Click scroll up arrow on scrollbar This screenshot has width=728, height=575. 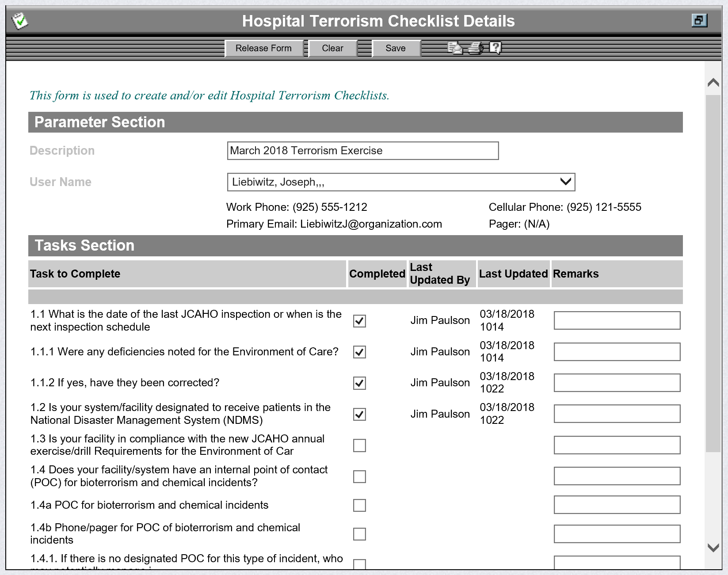coord(713,83)
